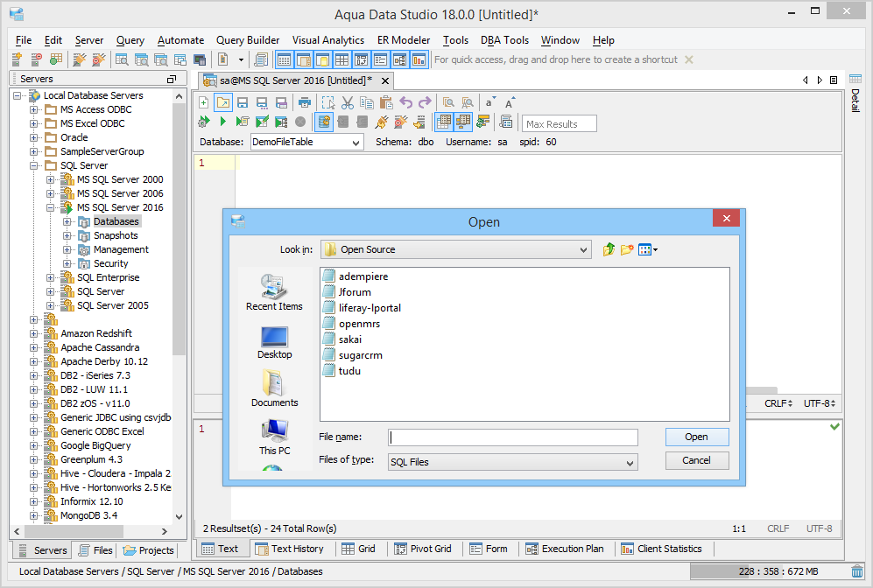Click the Cut scissors icon
The image size is (873, 588).
click(x=348, y=102)
